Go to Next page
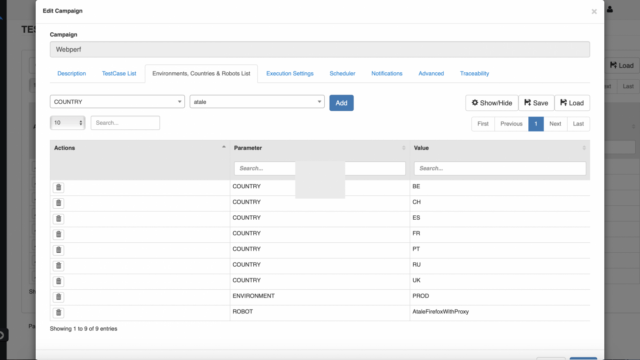Viewport: 640px width, 360px height. [555, 124]
